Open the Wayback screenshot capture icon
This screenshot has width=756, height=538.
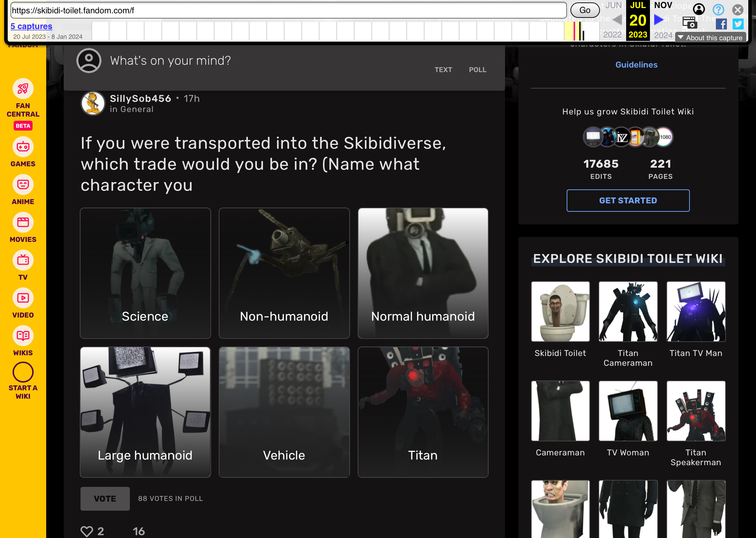[x=690, y=22]
